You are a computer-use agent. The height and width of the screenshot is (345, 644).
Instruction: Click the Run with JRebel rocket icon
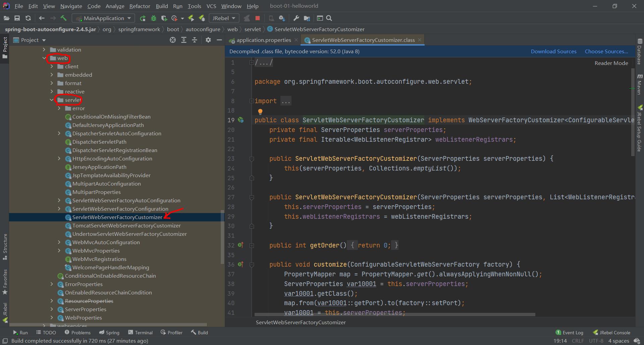point(191,18)
